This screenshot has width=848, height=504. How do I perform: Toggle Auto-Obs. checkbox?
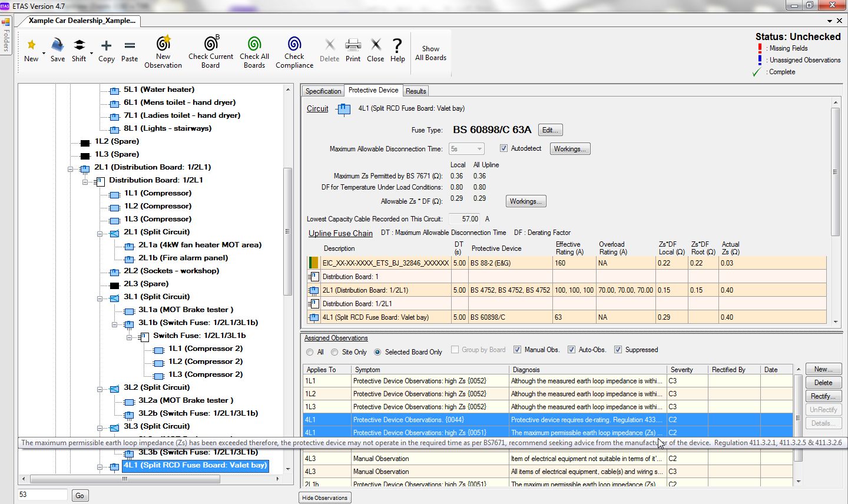point(571,350)
